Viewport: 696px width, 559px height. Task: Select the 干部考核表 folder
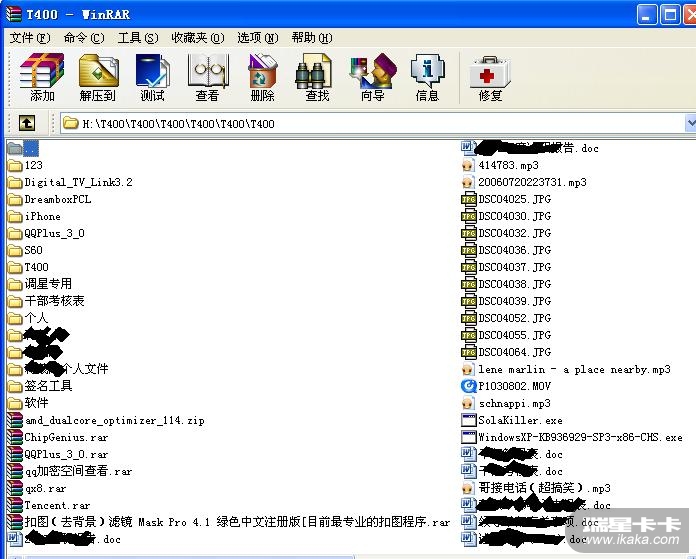coord(46,301)
